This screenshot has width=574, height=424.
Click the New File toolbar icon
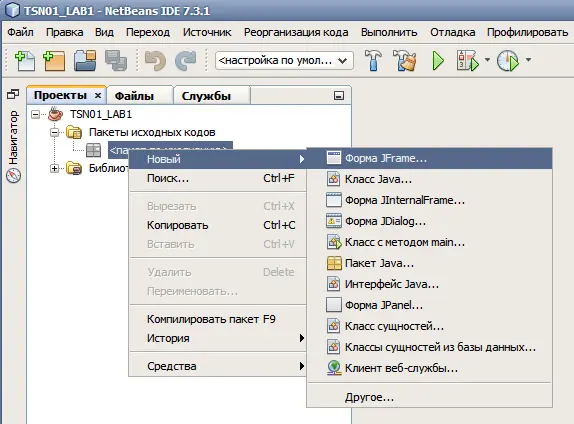25,60
